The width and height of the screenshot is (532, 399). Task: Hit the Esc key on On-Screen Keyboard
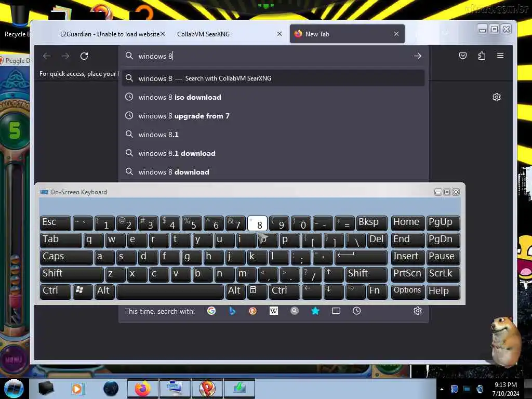click(x=55, y=223)
